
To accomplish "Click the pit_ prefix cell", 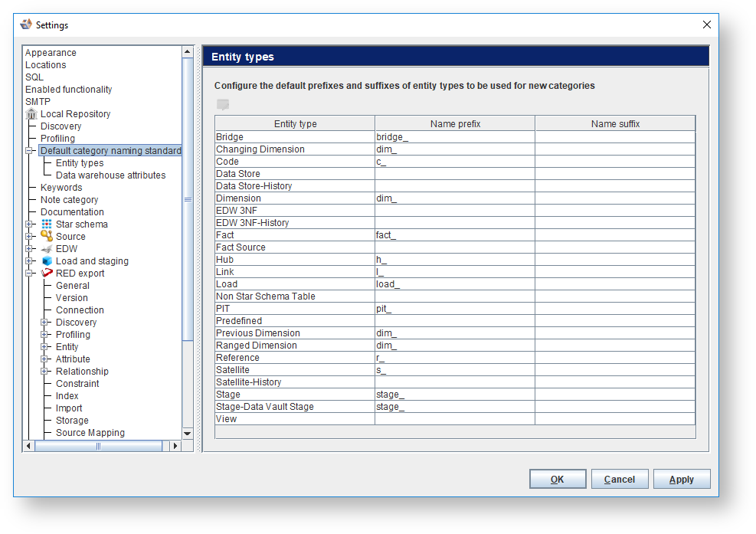I will (x=455, y=309).
